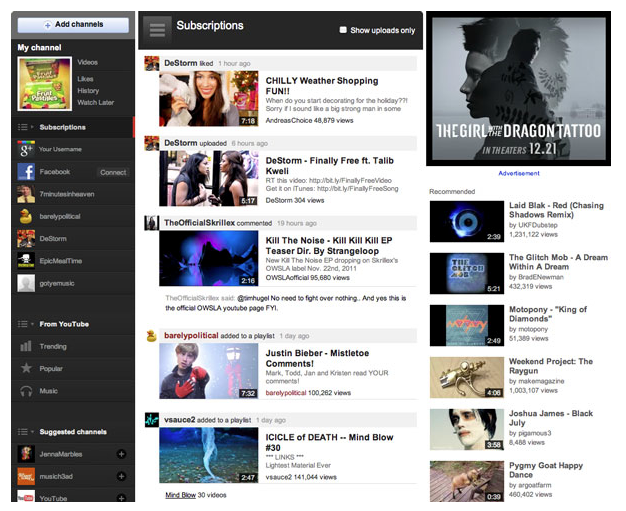Image resolution: width=626 pixels, height=511 pixels.
Task: Click the Google+ icon beside Your Username
Action: (x=27, y=149)
